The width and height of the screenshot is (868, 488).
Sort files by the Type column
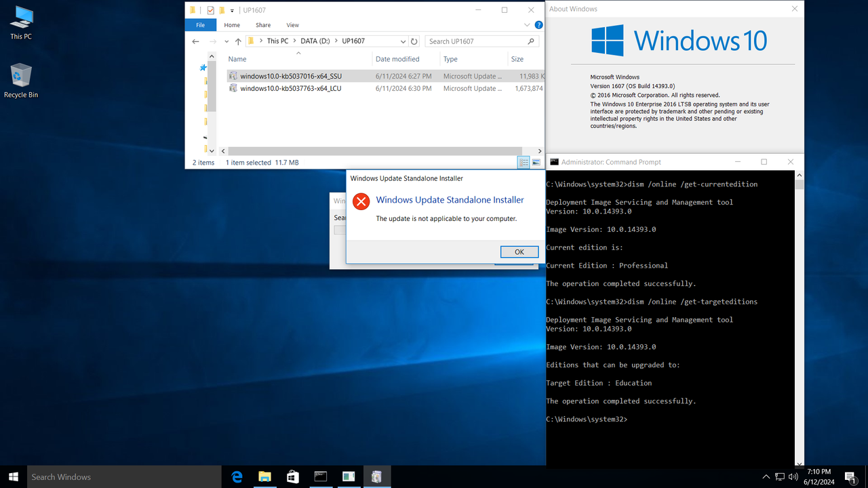(473, 59)
